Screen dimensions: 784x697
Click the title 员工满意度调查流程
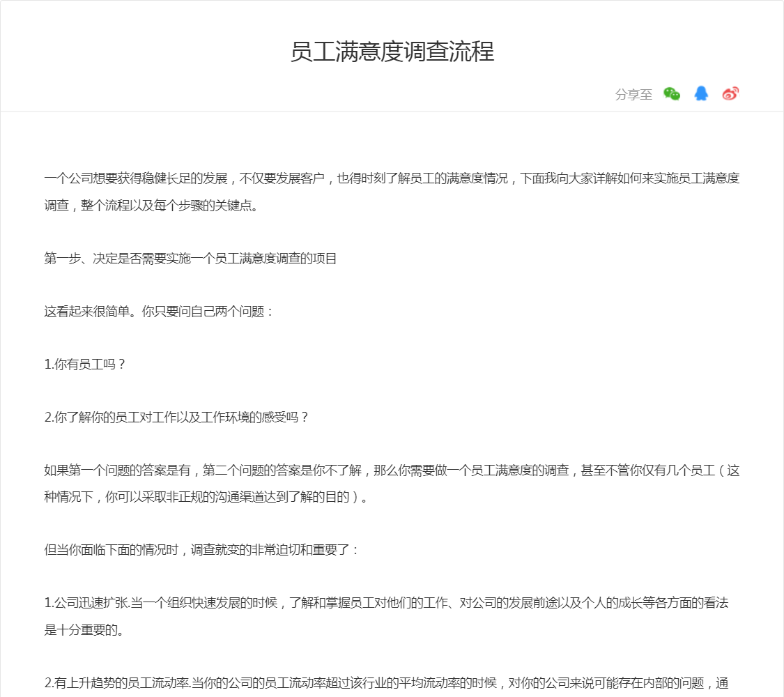pyautogui.click(x=392, y=52)
